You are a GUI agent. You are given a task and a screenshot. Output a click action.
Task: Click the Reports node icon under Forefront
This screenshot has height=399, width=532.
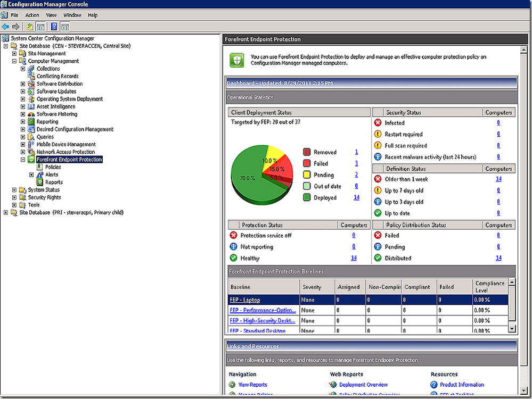40,182
